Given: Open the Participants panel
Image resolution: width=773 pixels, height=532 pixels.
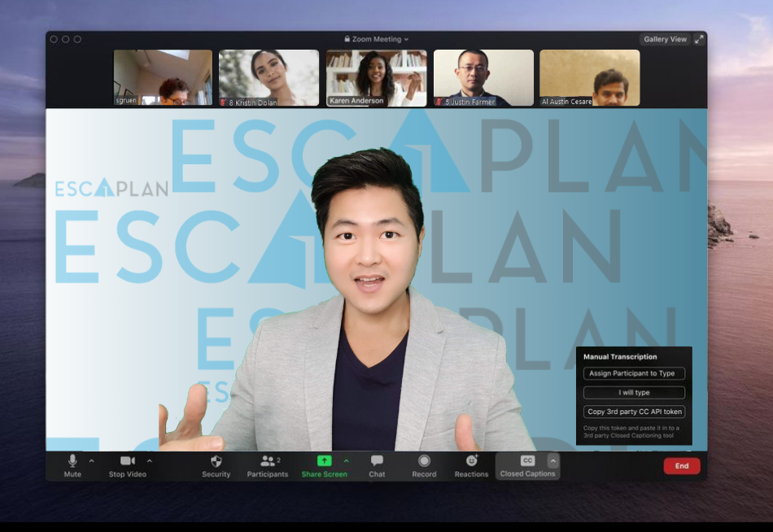Looking at the screenshot, I should 268,466.
